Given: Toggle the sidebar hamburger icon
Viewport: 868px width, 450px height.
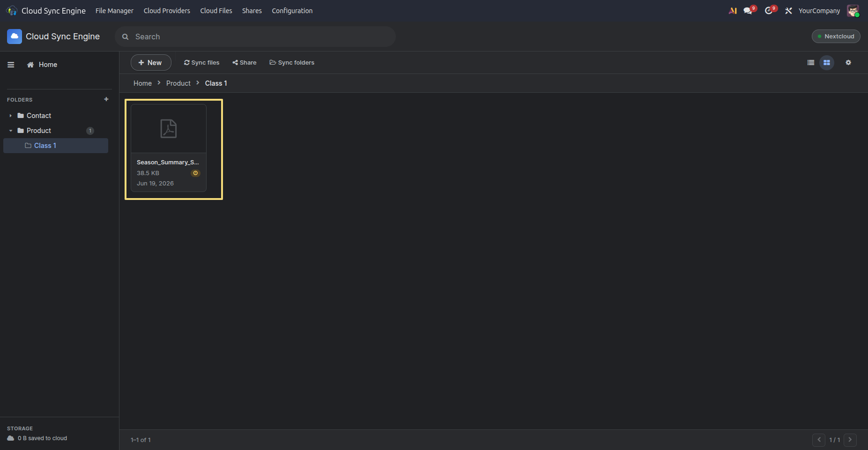Looking at the screenshot, I should pyautogui.click(x=11, y=65).
